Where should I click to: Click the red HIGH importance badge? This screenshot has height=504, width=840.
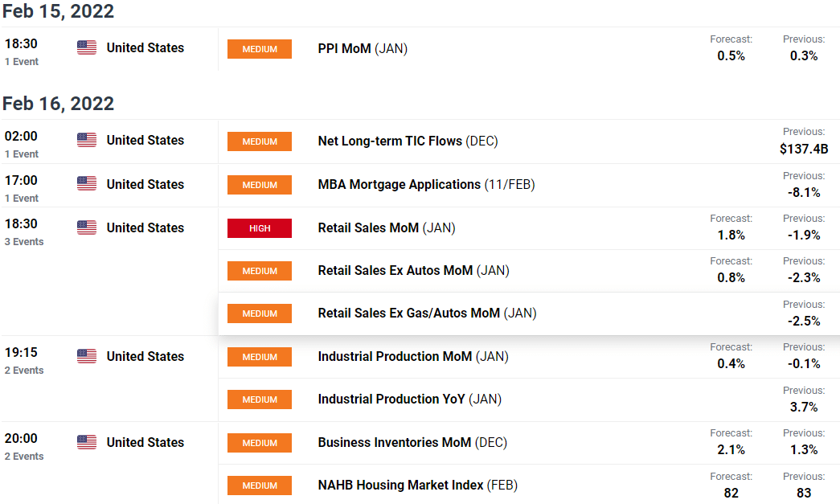coord(260,228)
